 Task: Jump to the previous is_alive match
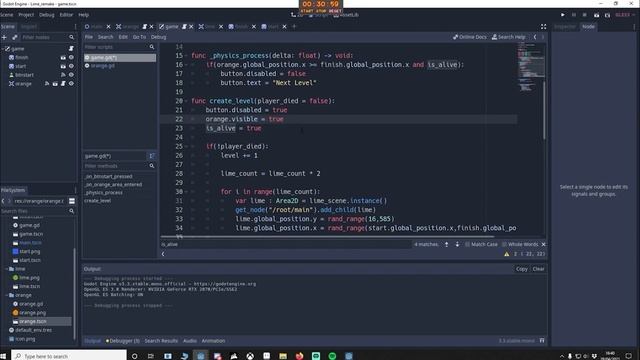click(447, 244)
